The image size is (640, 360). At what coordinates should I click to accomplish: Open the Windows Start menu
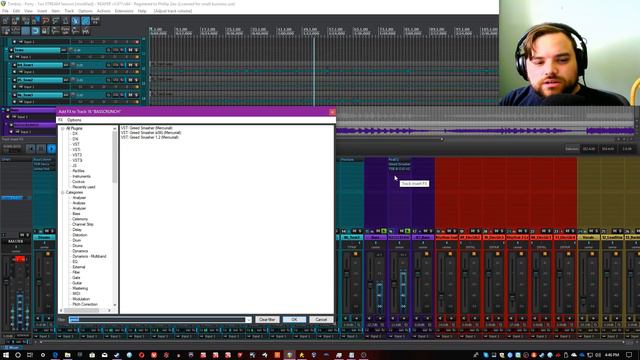[x=6, y=355]
